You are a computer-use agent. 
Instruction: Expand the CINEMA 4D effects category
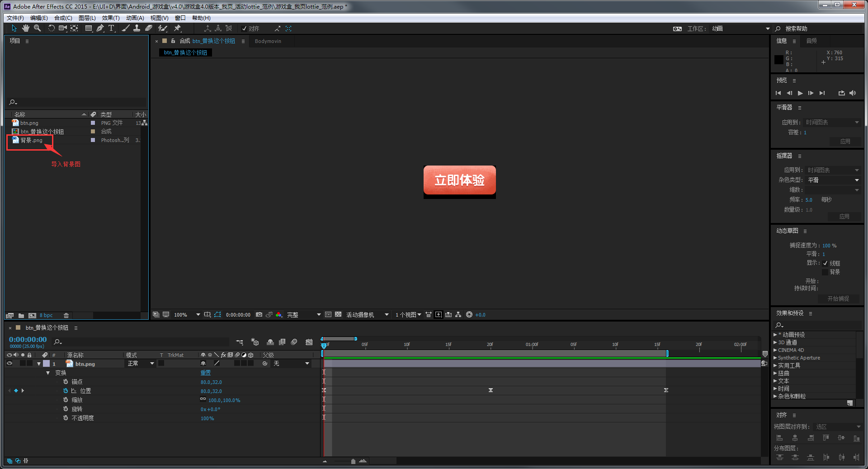[x=775, y=350]
